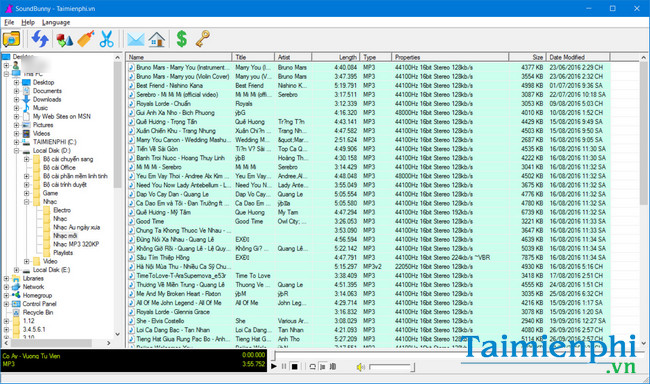The height and width of the screenshot is (384, 650).
Task: Open the folder browse toolbar icon
Action: tap(11, 39)
